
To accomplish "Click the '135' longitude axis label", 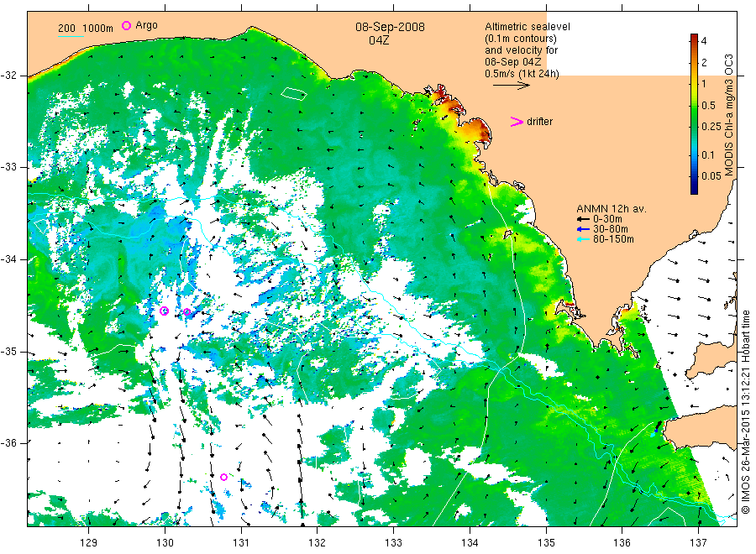I will tap(546, 543).
